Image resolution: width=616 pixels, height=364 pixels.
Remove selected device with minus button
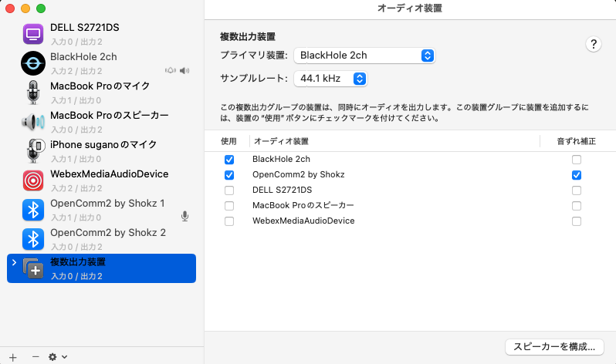point(36,357)
